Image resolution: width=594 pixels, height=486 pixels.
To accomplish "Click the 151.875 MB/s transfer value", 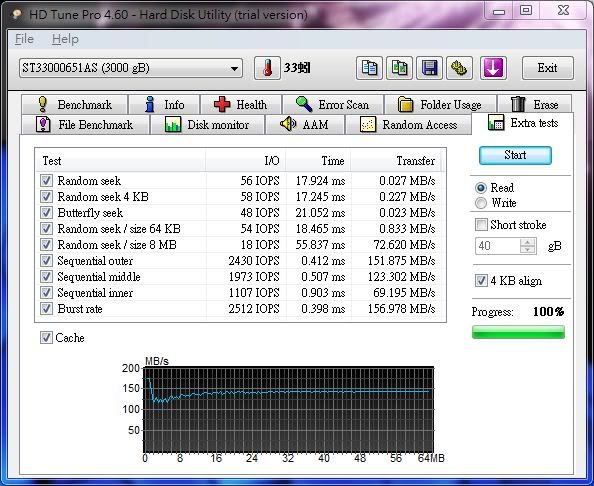I will [x=402, y=261].
